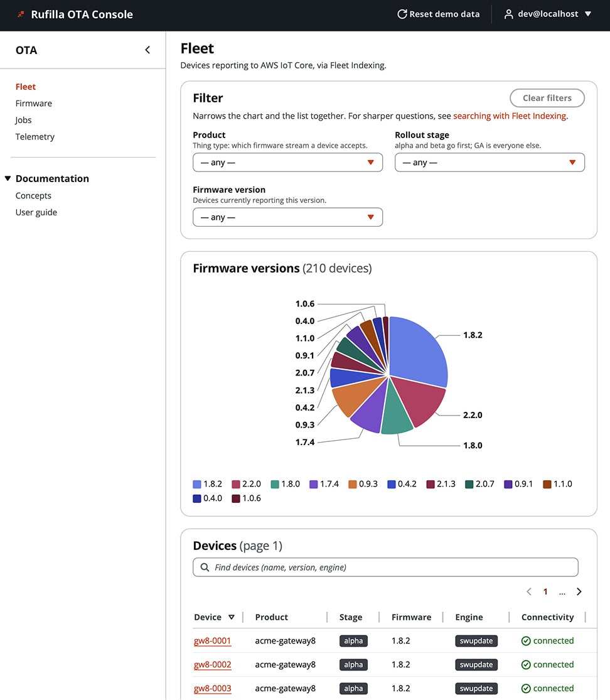This screenshot has height=700, width=610.
Task: Click the alpha stage badge for gw8-0001
Action: point(353,640)
